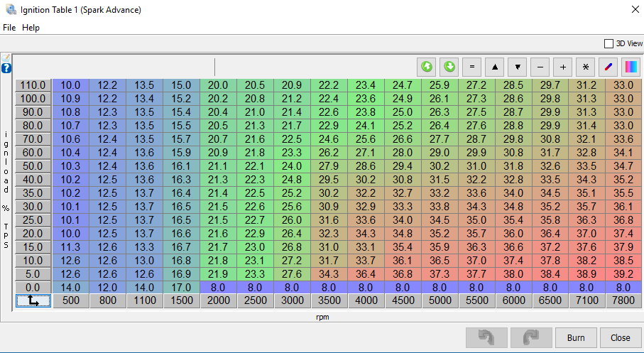
Task: Click the plus (add) toolbar button
Action: pos(563,67)
